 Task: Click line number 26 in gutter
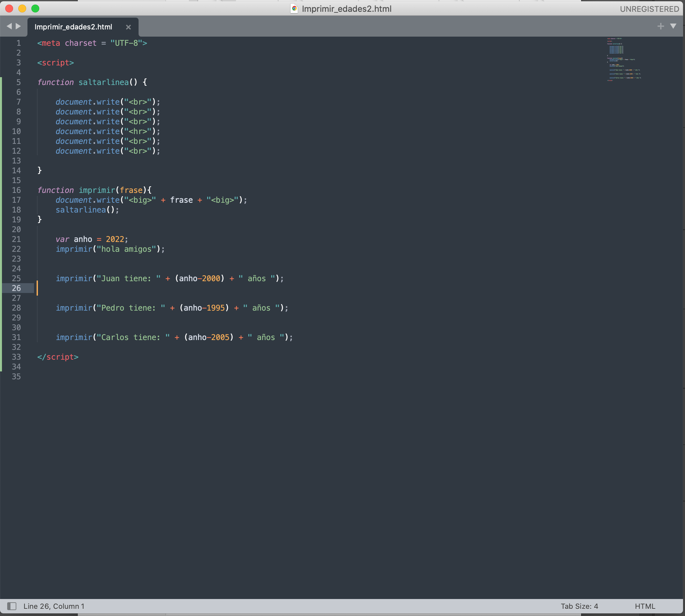(16, 288)
